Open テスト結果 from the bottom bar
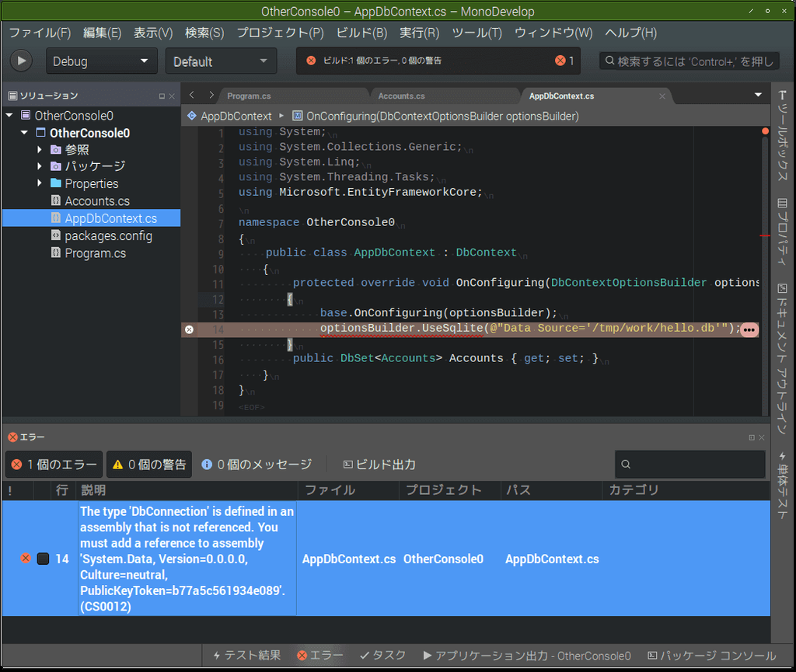 (x=246, y=655)
